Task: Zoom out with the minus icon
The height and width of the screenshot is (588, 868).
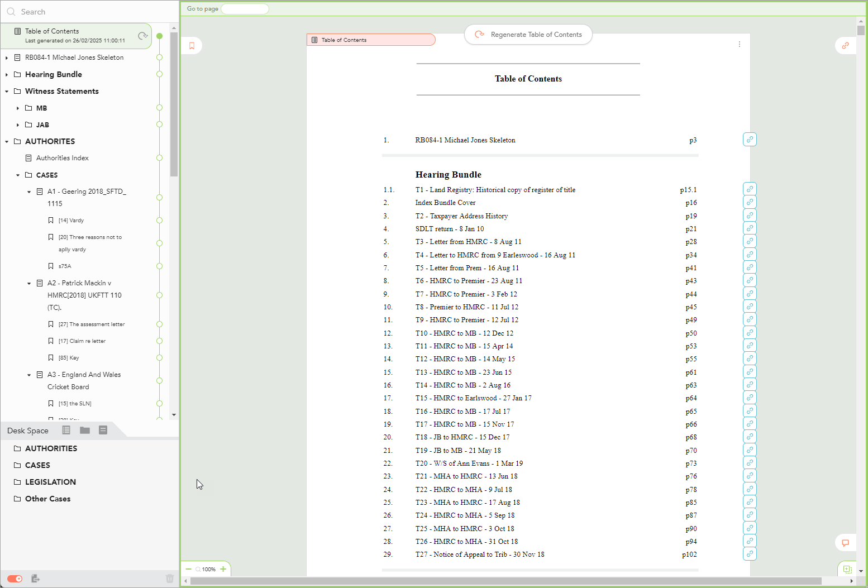Action: pos(189,569)
